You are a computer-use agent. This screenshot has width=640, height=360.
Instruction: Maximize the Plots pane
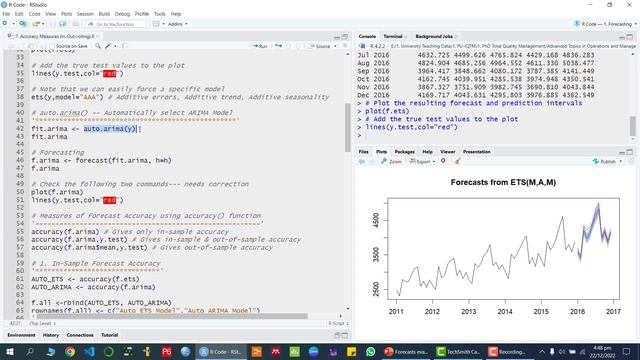(630, 152)
